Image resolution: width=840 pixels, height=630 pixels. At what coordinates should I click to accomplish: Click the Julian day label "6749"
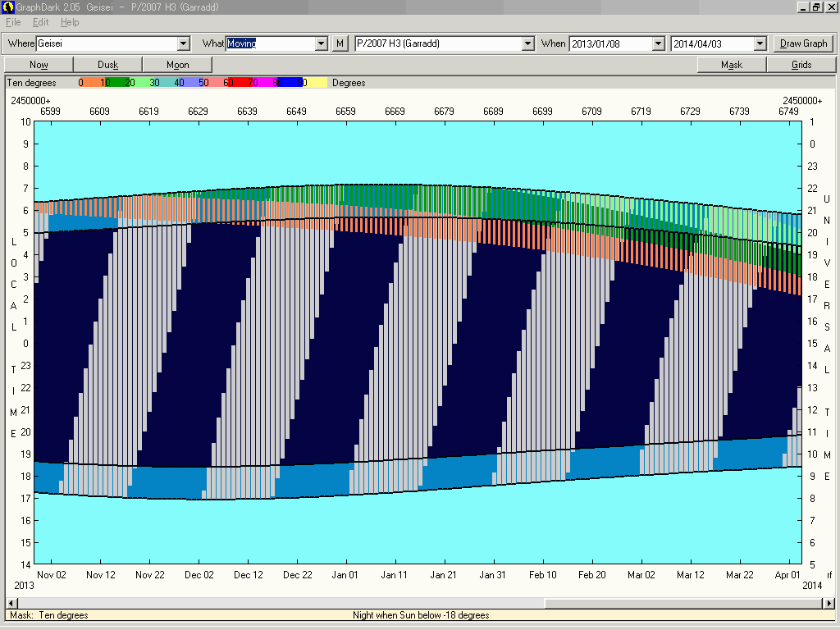[788, 112]
